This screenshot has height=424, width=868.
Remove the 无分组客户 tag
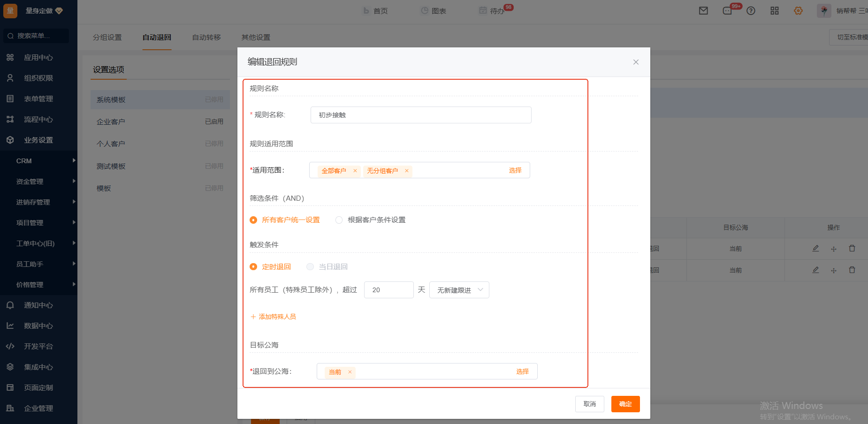[407, 171]
